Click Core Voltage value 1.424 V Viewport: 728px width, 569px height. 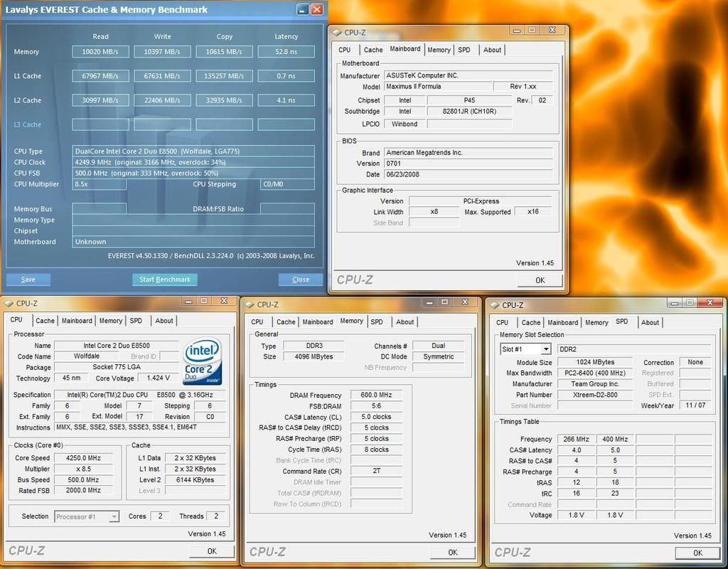[159, 378]
